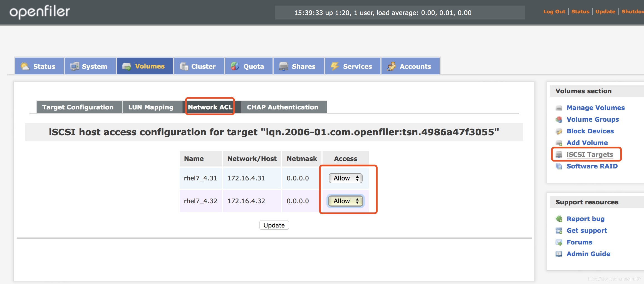Screen dimensions: 644x284
Task: Click the rhel7_4.31 name cell
Action: [x=200, y=178]
